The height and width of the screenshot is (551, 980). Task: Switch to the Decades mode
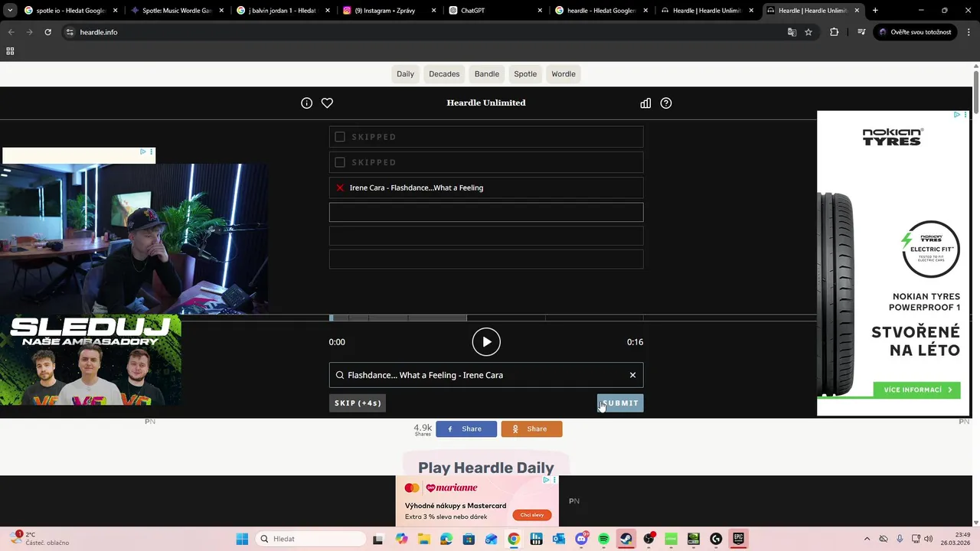444,74
